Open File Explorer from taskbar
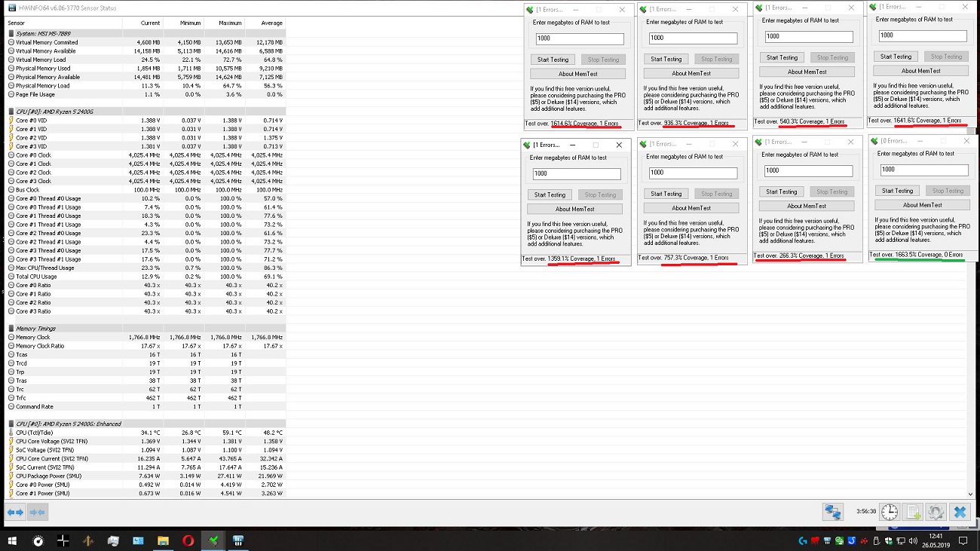This screenshot has width=980, height=551. point(163,540)
